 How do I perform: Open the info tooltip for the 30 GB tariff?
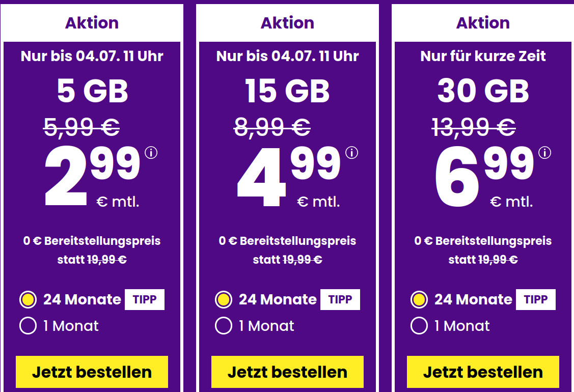tap(544, 151)
